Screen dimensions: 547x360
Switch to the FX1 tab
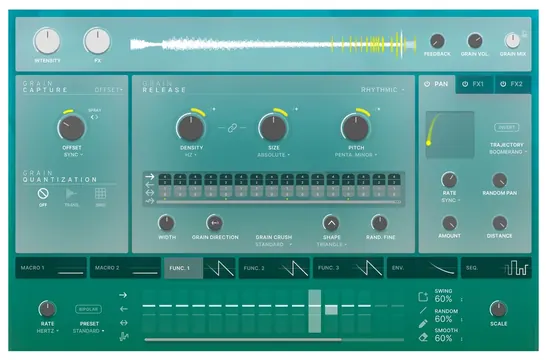(x=474, y=84)
